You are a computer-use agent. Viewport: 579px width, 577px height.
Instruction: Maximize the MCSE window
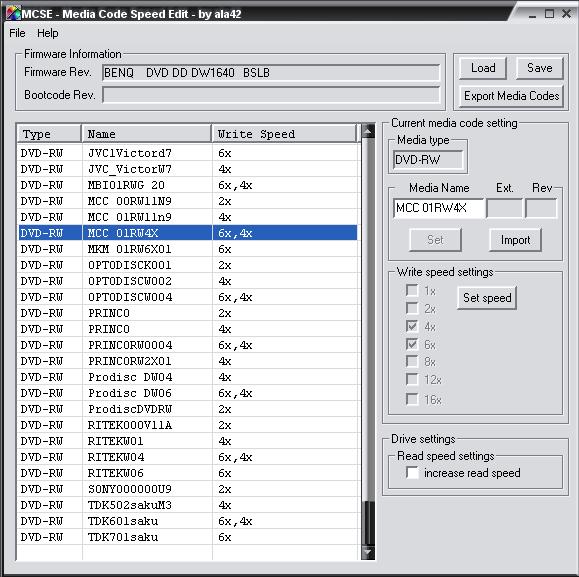pos(549,14)
